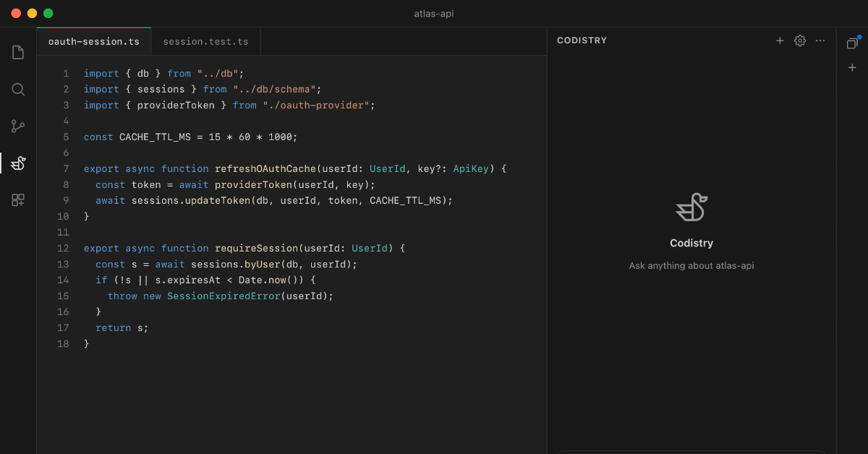
Task: Select the Codistry swan icon in the activity bar
Action: pos(18,163)
